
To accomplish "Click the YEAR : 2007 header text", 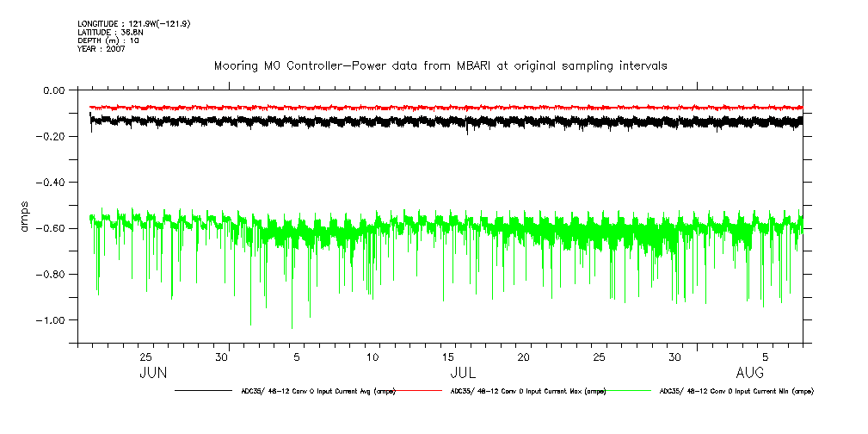I will click(x=102, y=48).
